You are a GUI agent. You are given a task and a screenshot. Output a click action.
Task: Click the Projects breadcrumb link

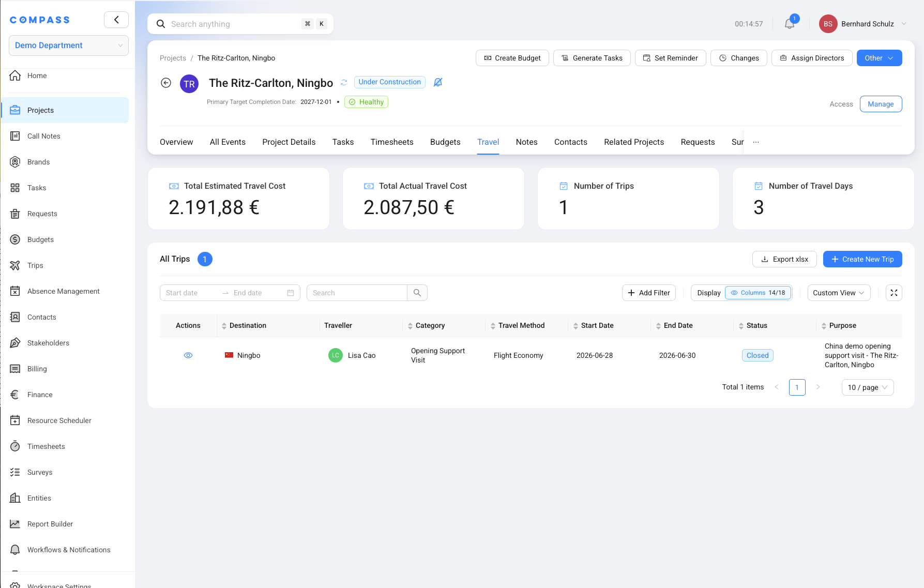(x=173, y=58)
